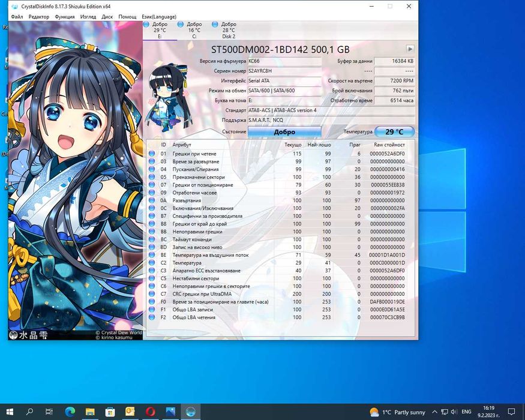Click the Добро health status button
Image resolution: width=525 pixels, height=420 pixels.
coord(284,131)
